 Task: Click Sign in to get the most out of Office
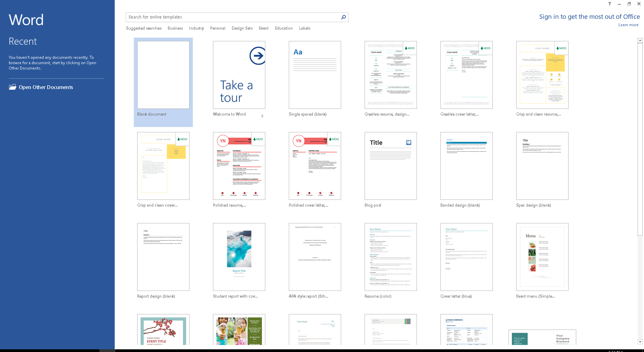click(589, 17)
